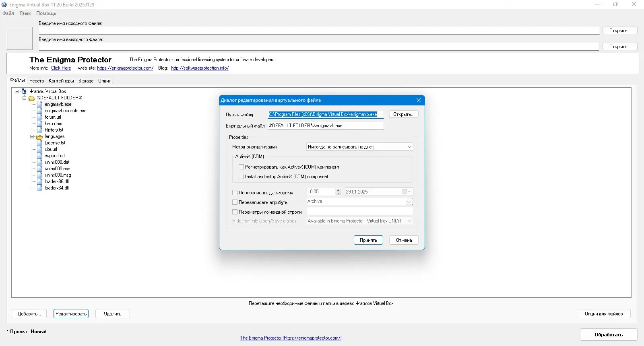The image size is (644, 346).
Task: Collapse the %DEFAULT FOLDER% node
Action: [x=25, y=98]
